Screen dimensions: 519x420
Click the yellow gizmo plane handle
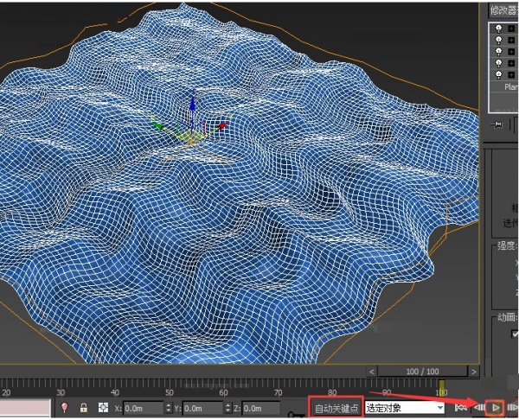tap(192, 136)
